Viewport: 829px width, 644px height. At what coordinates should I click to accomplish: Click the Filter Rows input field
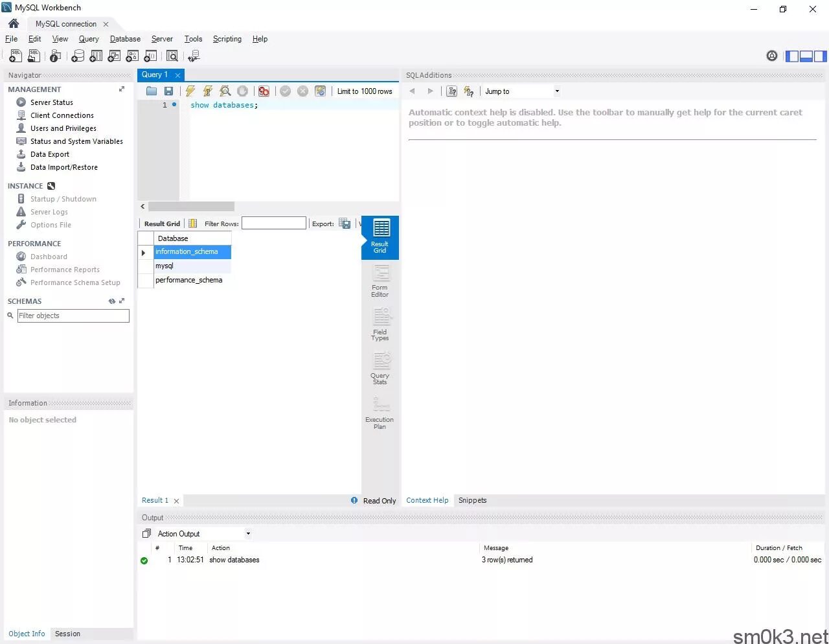(x=273, y=224)
